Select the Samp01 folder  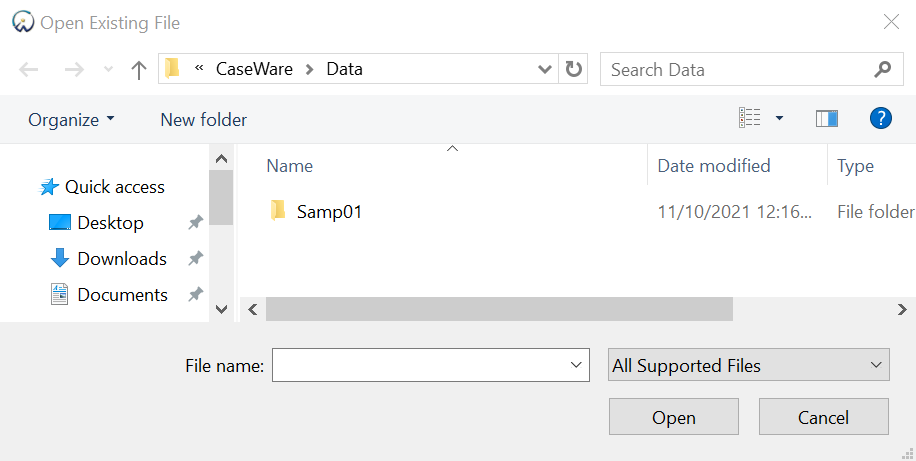point(328,212)
